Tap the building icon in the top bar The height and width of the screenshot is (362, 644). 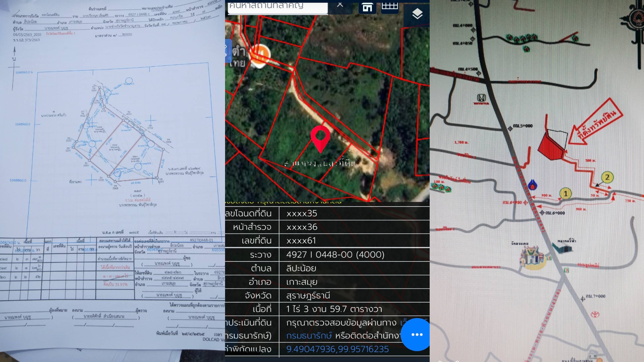point(367,7)
